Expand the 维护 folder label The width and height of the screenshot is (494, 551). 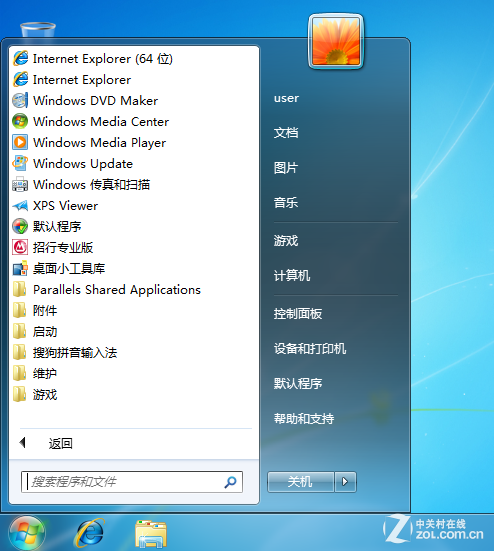click(45, 374)
